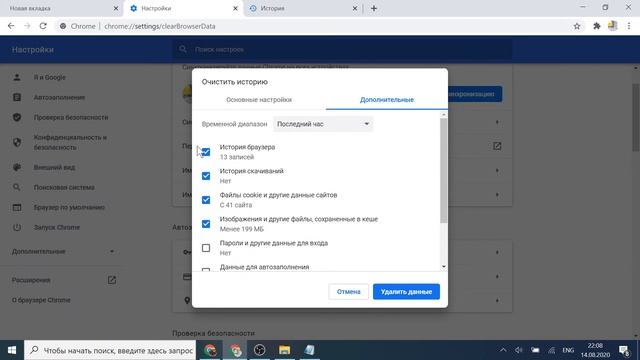The width and height of the screenshot is (640, 360).
Task: Go back using the browser back arrow
Action: [x=11, y=26]
